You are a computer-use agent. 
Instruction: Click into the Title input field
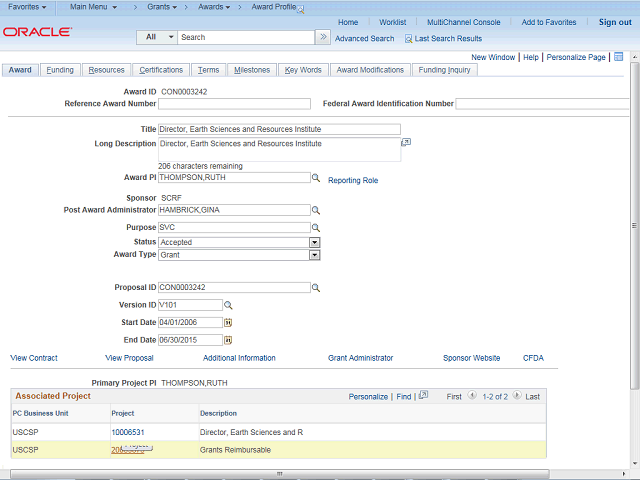(x=278, y=129)
